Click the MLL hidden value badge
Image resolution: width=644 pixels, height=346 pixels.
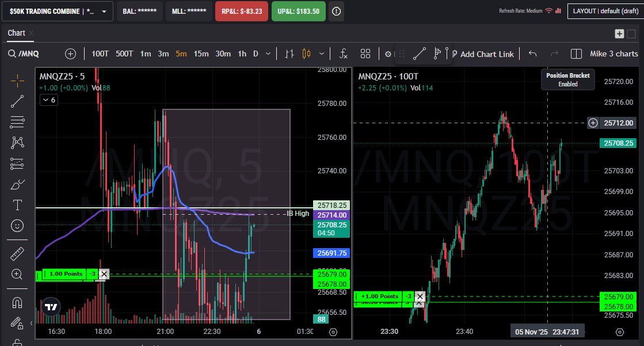189,12
